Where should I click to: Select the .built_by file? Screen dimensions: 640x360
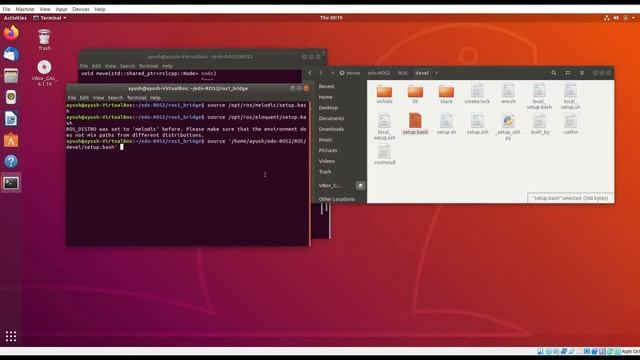click(x=539, y=124)
